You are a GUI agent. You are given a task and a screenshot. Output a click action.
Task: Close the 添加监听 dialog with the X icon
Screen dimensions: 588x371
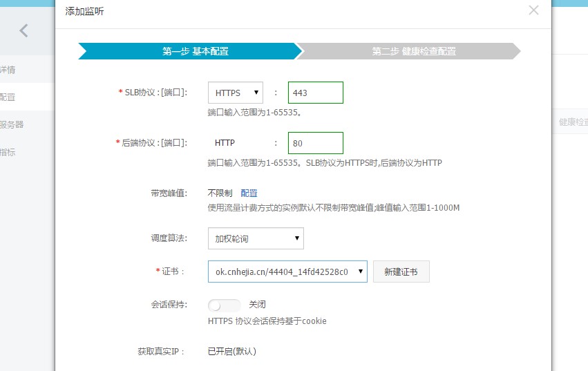(533, 10)
